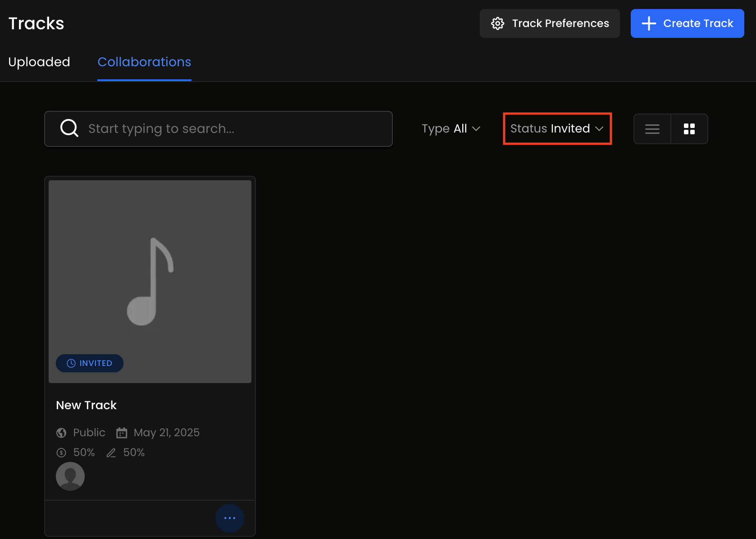Viewport: 756px width, 539px height.
Task: Click the search magnifier icon
Action: [x=69, y=128]
